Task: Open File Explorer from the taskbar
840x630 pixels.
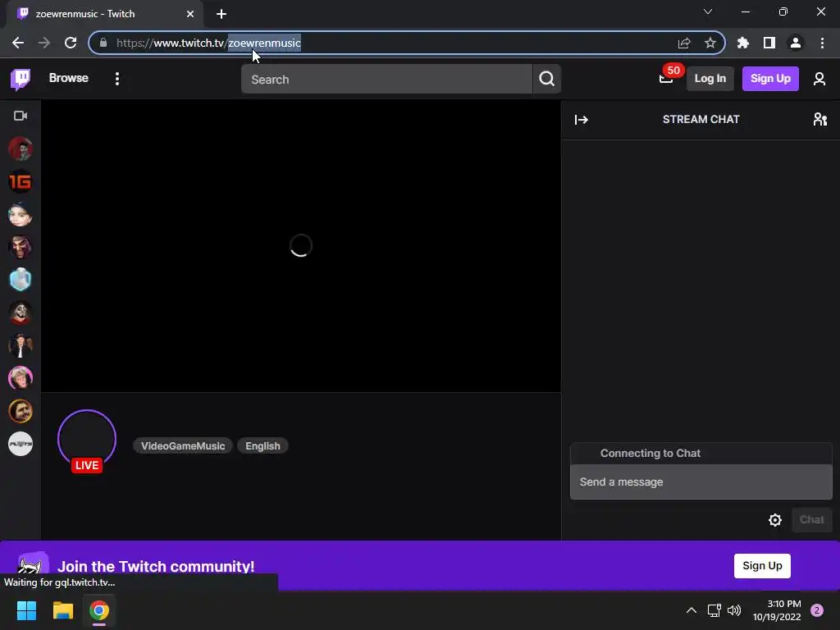Action: [62, 610]
